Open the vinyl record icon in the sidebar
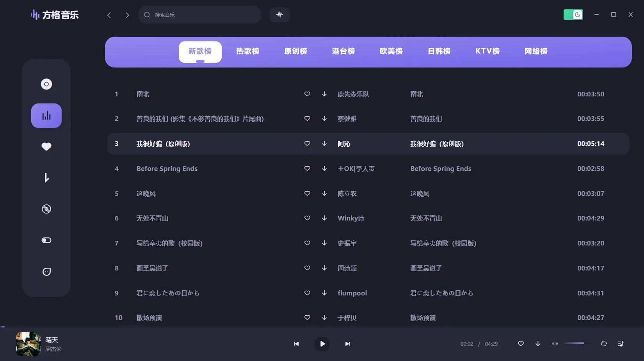The width and height of the screenshot is (644, 361). point(46,209)
